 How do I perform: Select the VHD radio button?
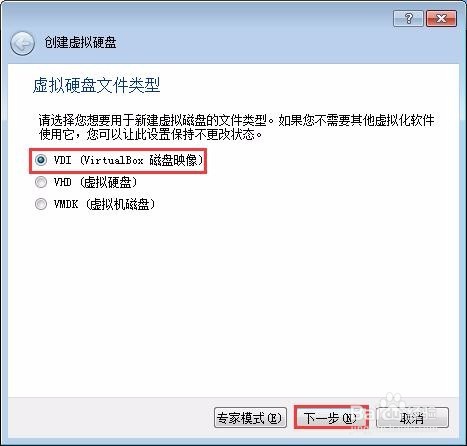[x=41, y=182]
